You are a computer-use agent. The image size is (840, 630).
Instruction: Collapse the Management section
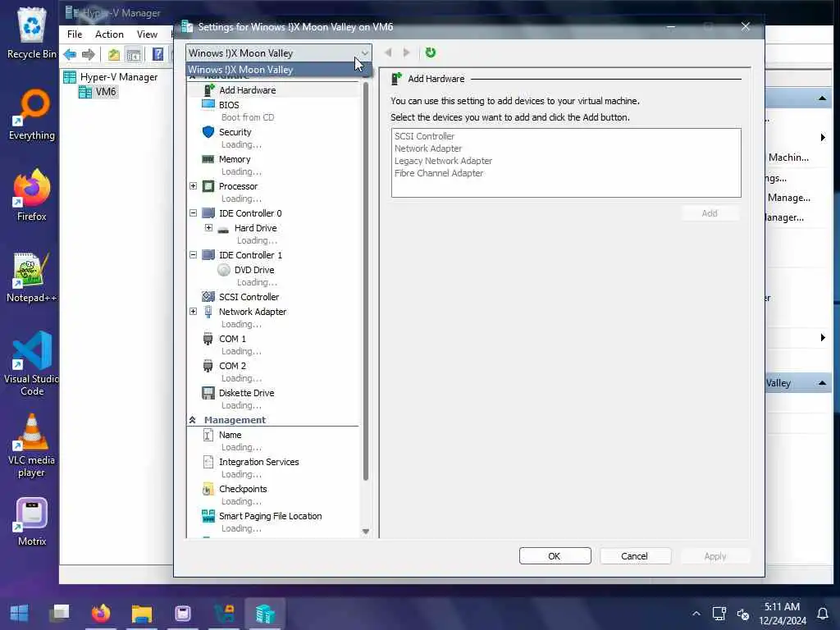point(192,420)
